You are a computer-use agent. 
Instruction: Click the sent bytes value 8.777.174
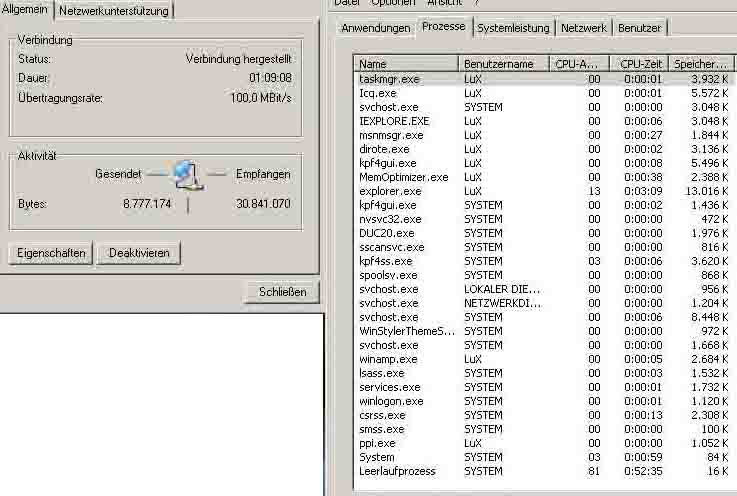click(x=147, y=204)
